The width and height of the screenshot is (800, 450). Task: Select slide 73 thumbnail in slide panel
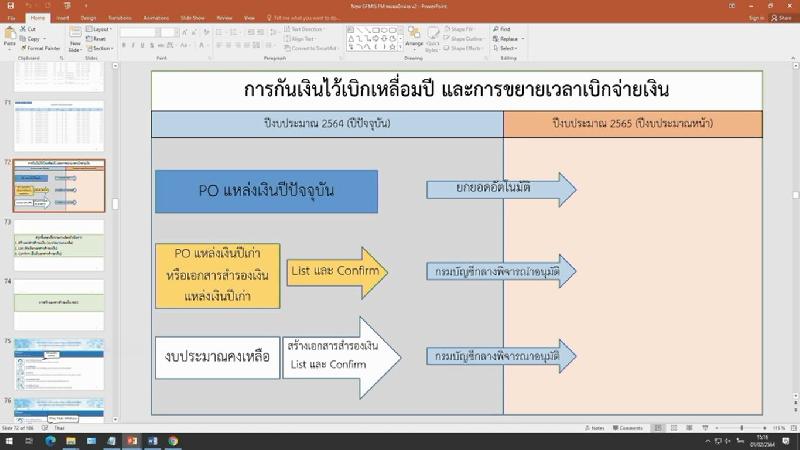click(x=59, y=244)
